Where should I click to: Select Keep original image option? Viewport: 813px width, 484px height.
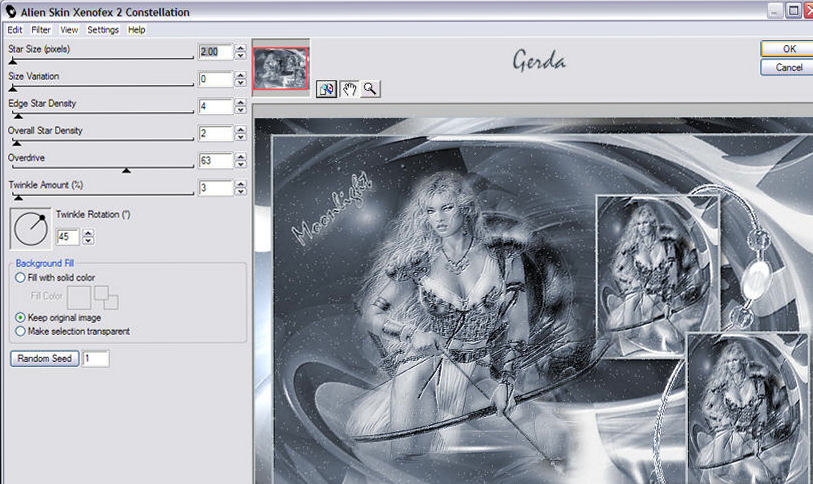click(20, 317)
